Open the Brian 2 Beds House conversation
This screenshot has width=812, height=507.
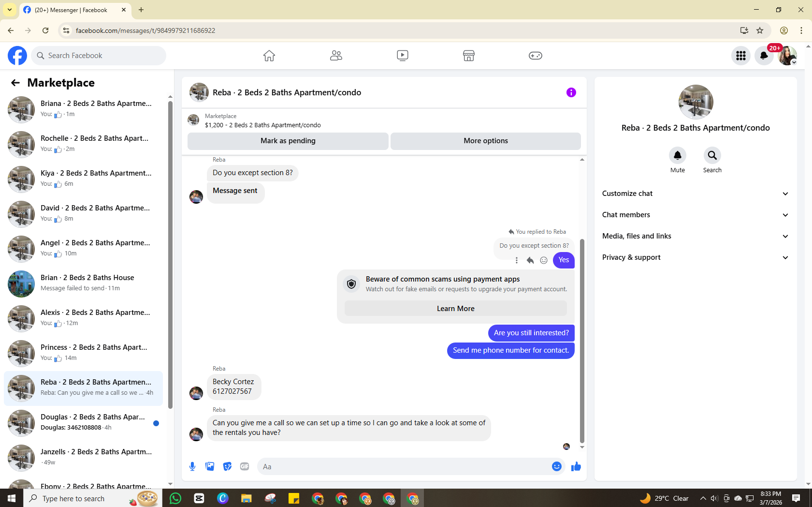tap(83, 283)
